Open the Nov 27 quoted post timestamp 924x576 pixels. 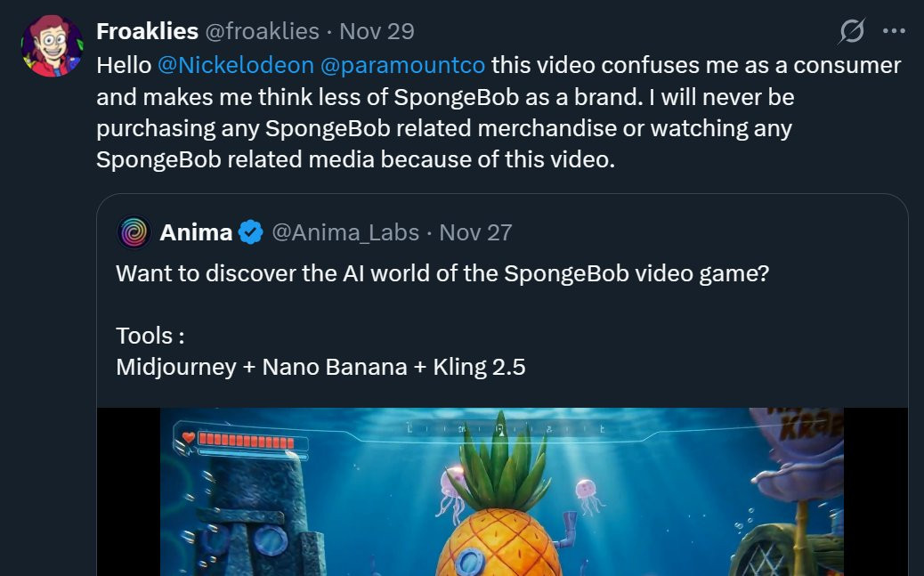point(476,233)
